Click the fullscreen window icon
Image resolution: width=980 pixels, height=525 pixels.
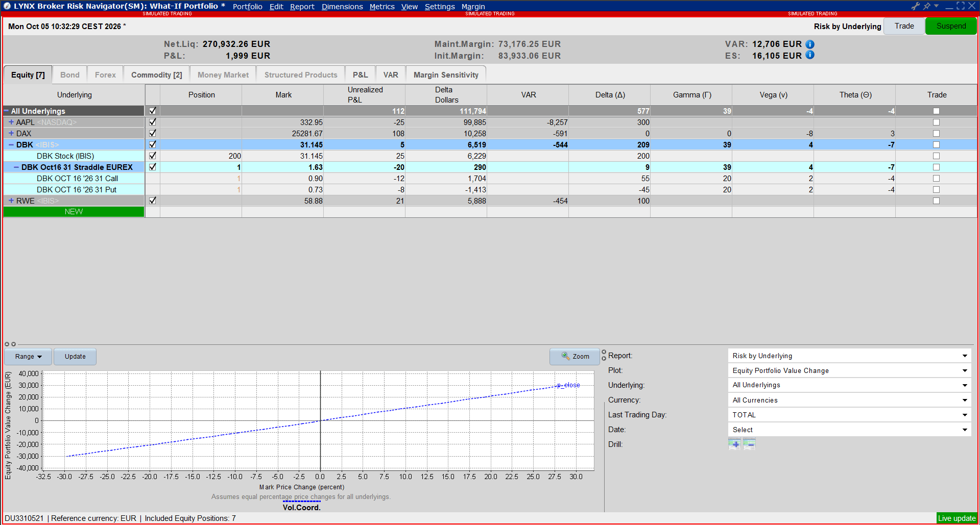click(x=961, y=6)
